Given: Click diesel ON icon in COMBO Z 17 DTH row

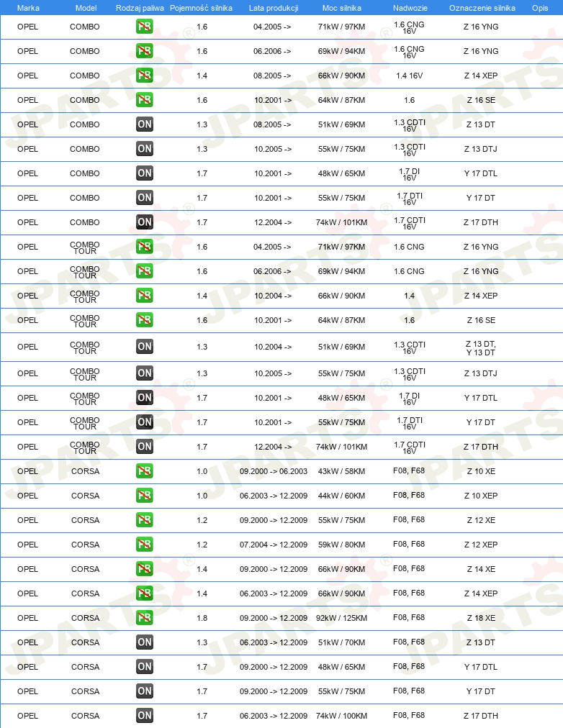Looking at the screenshot, I should tap(145, 222).
